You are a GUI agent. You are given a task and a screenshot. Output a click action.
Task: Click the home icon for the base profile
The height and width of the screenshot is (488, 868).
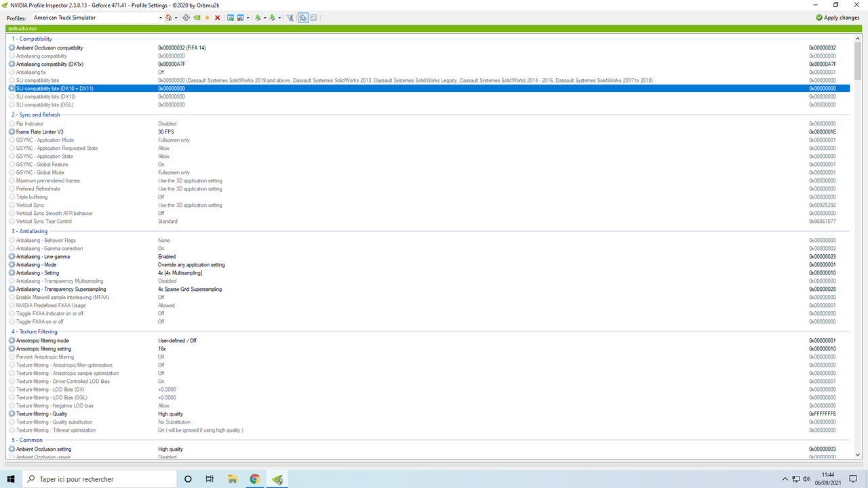point(168,18)
